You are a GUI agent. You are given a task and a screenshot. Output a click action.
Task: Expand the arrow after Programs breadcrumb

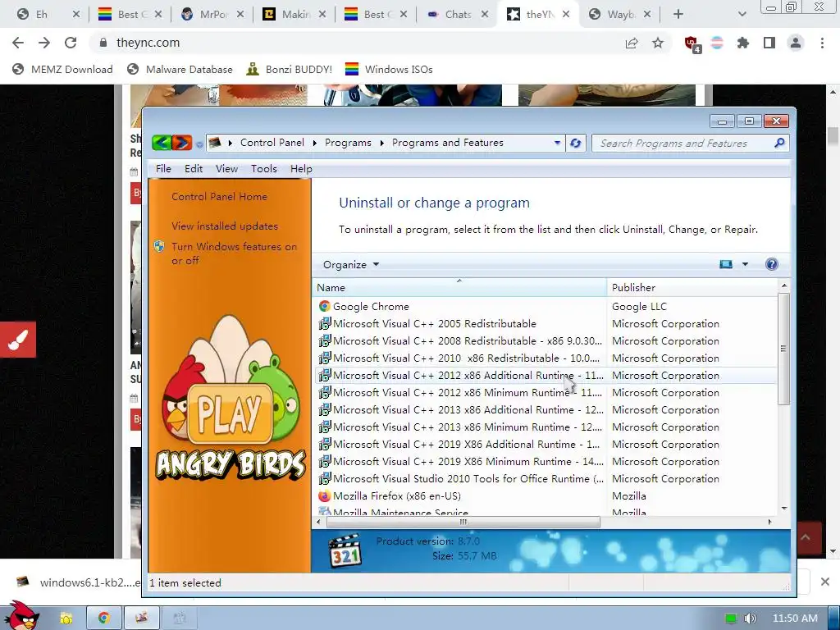click(x=382, y=143)
